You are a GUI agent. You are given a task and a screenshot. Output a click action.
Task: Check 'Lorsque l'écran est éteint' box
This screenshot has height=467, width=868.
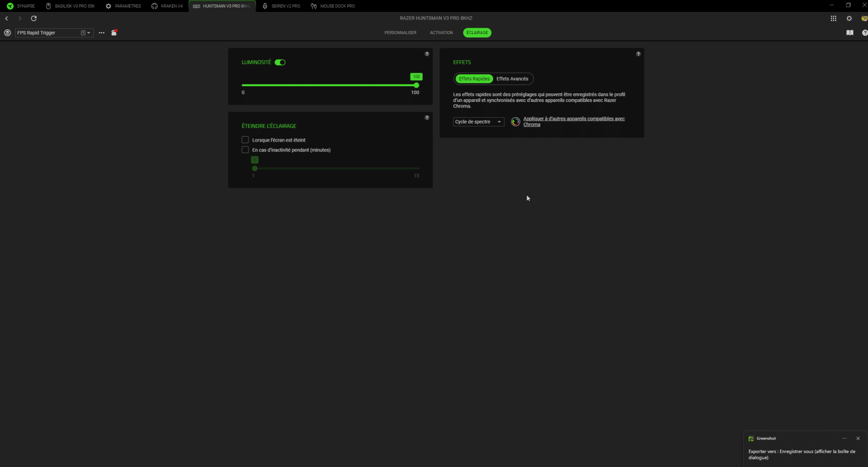(x=245, y=140)
